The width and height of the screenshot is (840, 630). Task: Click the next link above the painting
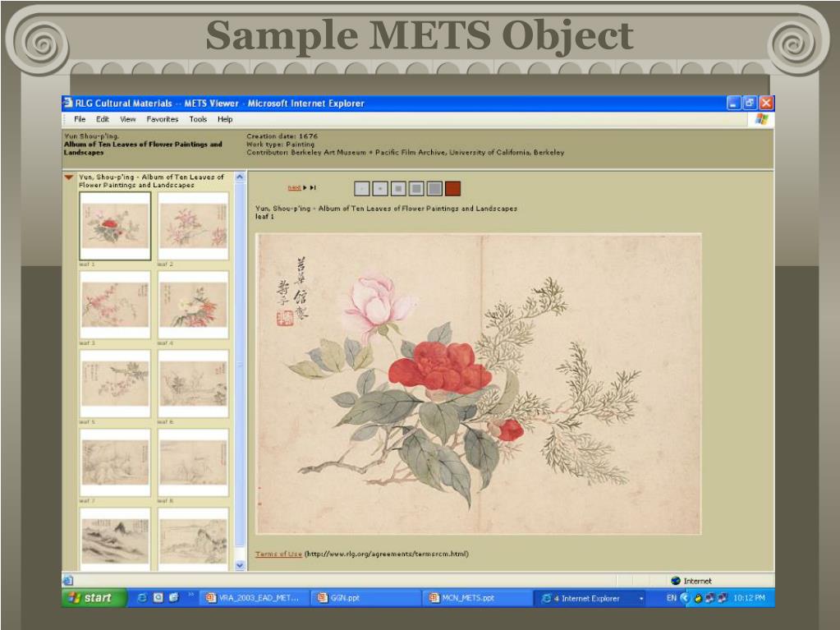294,187
